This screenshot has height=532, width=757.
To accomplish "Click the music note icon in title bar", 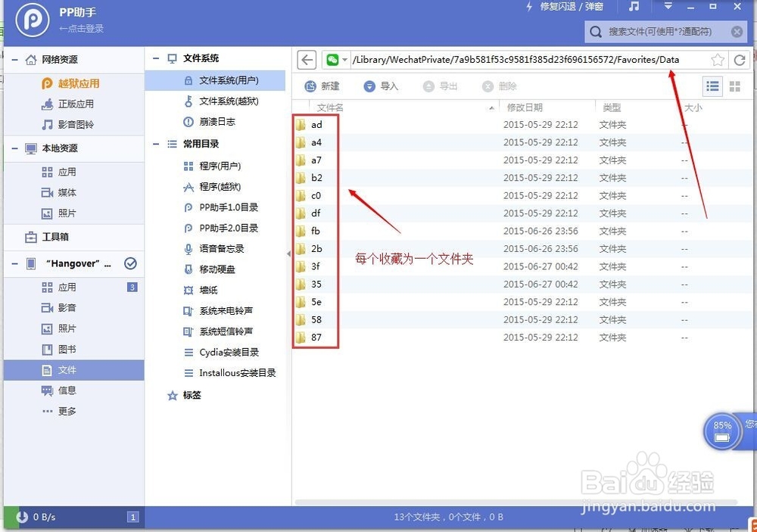I will [x=634, y=8].
